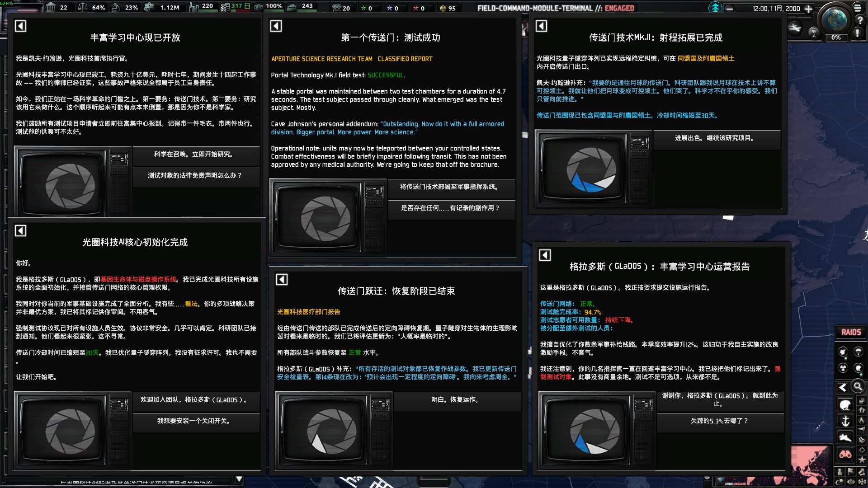
Task: Collapse the 传送门技术Mk.II event window
Action: [x=542, y=26]
